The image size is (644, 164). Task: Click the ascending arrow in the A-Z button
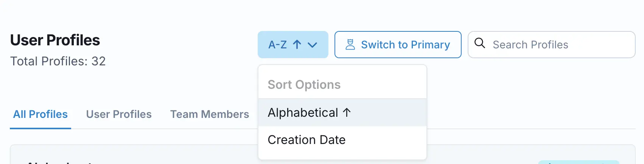[x=297, y=45]
